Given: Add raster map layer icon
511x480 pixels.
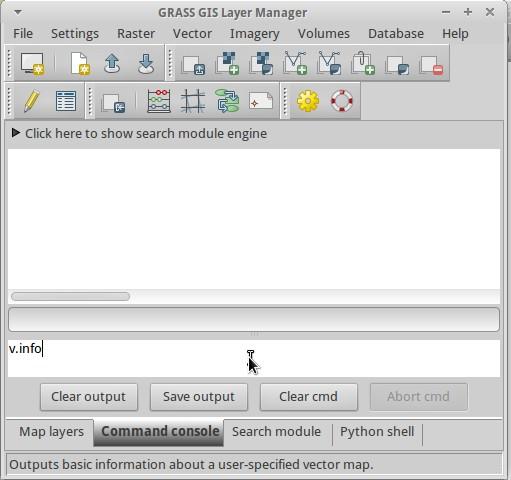Looking at the screenshot, I should pyautogui.click(x=227, y=63).
